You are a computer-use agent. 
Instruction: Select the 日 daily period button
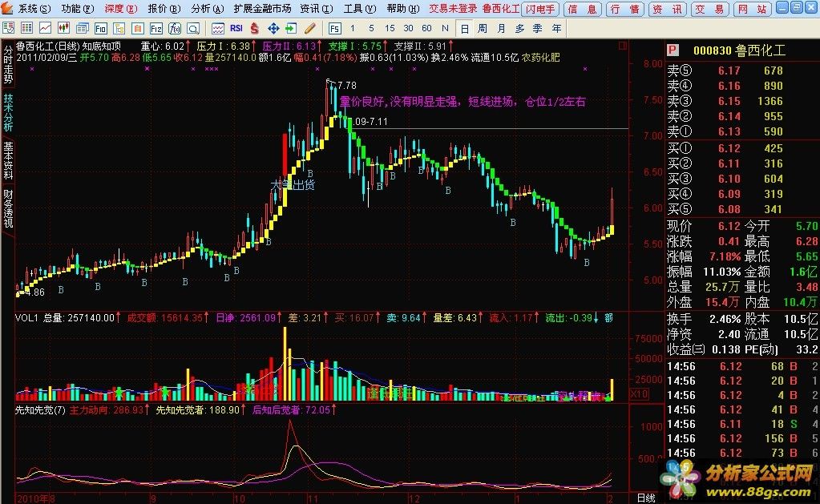464,28
